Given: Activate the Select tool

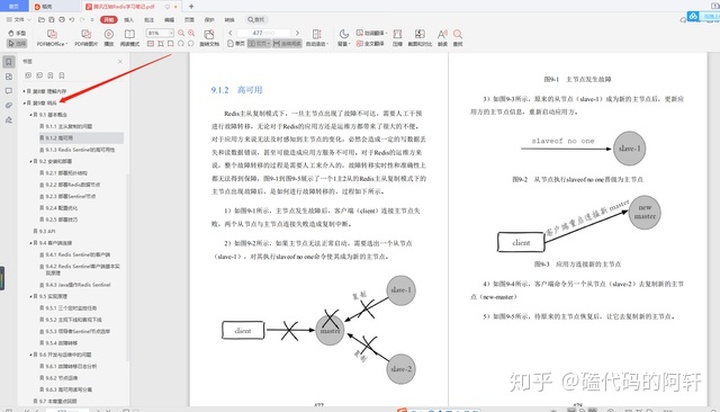Looking at the screenshot, I should tap(17, 44).
